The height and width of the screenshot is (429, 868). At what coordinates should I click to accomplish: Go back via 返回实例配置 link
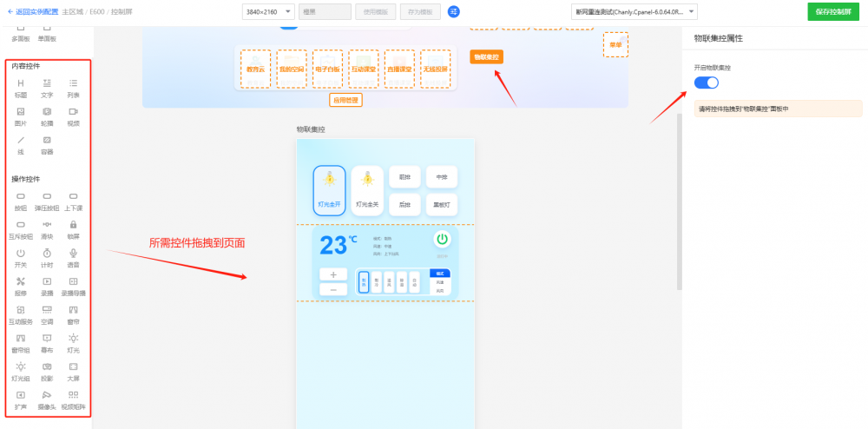(x=31, y=12)
